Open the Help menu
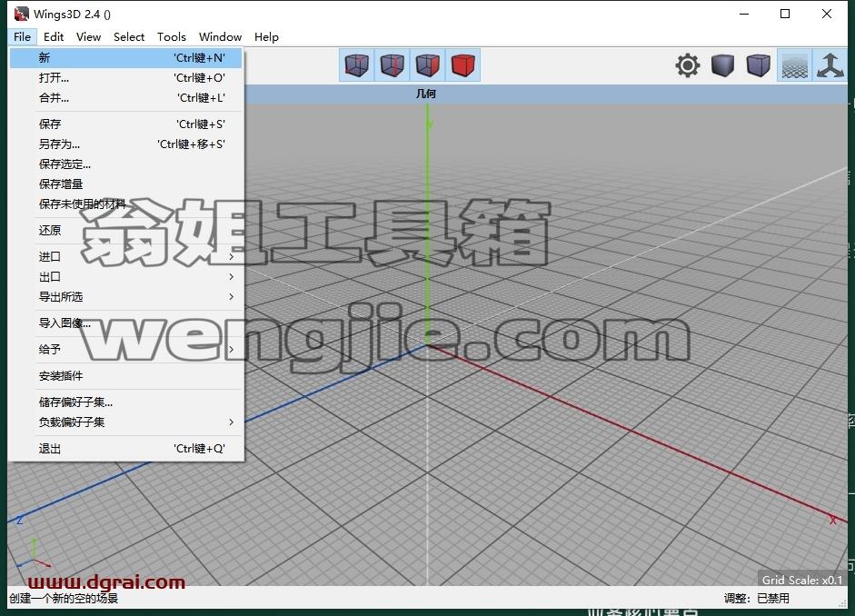The width and height of the screenshot is (855, 616). tap(266, 37)
